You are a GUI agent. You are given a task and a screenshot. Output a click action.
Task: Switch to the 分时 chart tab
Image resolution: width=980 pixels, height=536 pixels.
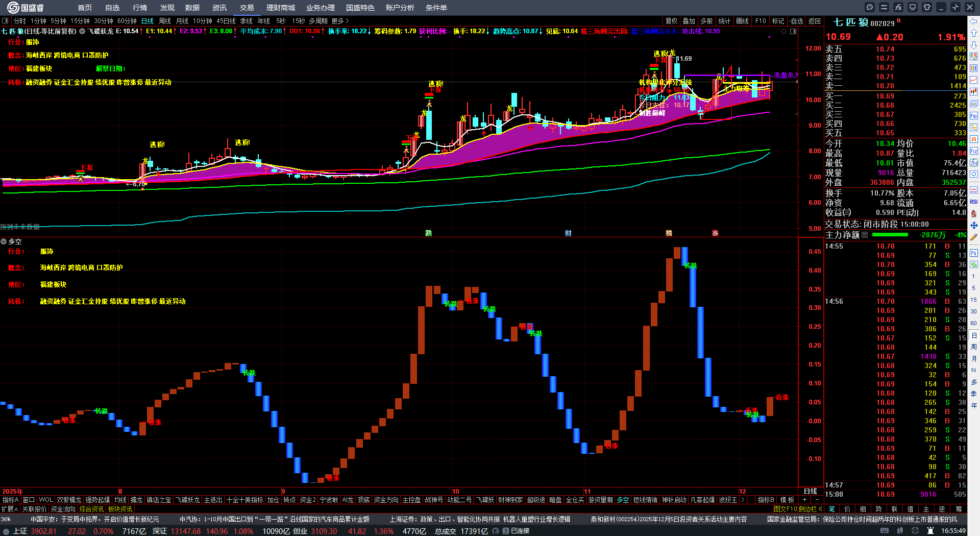tap(20, 21)
